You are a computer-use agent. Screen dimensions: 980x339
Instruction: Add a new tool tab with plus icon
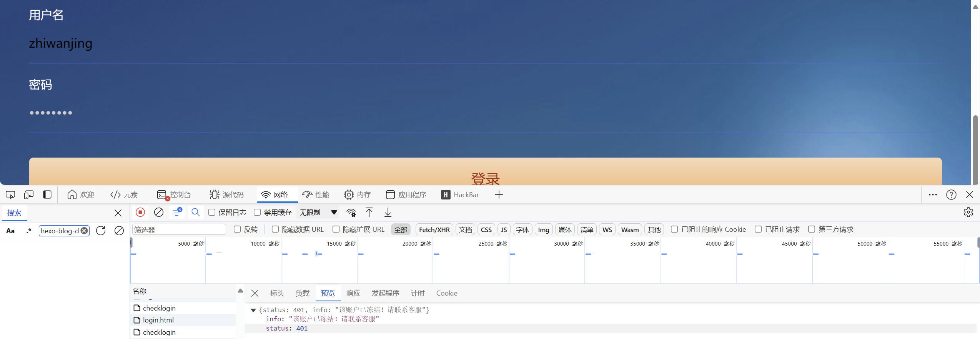(x=499, y=195)
